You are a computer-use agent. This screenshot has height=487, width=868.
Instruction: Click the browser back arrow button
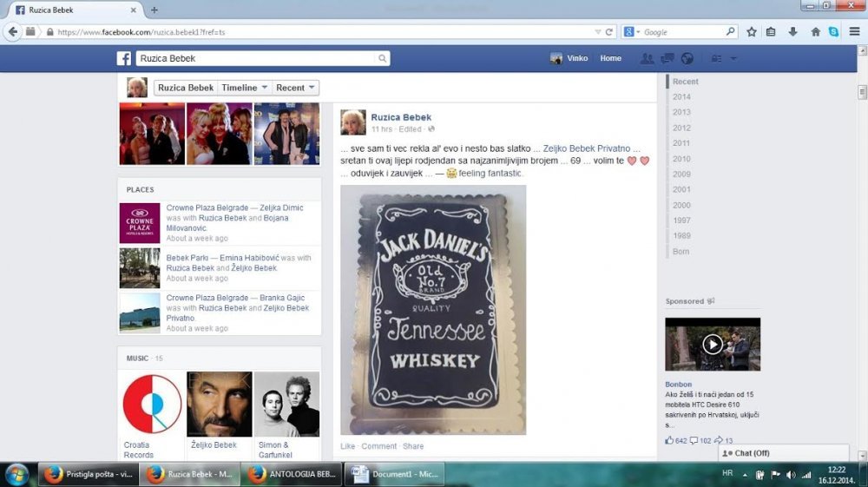[13, 32]
